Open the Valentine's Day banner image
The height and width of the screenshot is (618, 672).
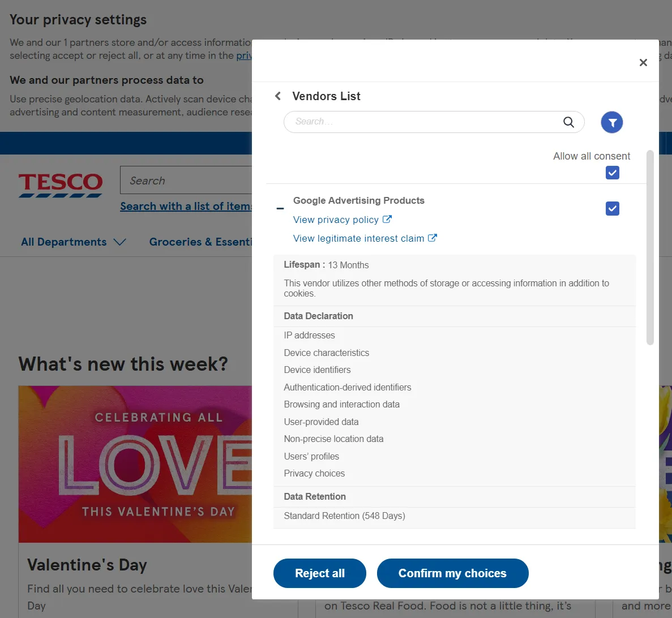(x=136, y=464)
